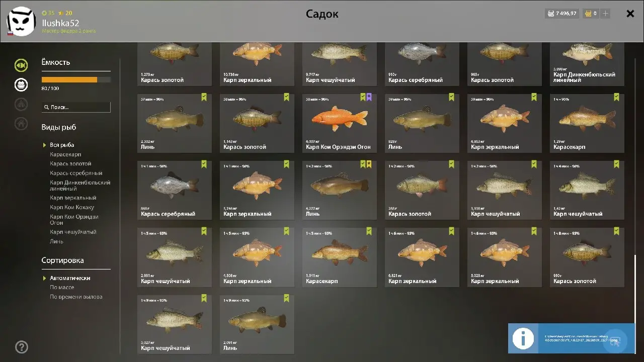Click the yellow ribbon badge on 4,277 кг Линь
This screenshot has height=362, width=644.
click(x=369, y=164)
